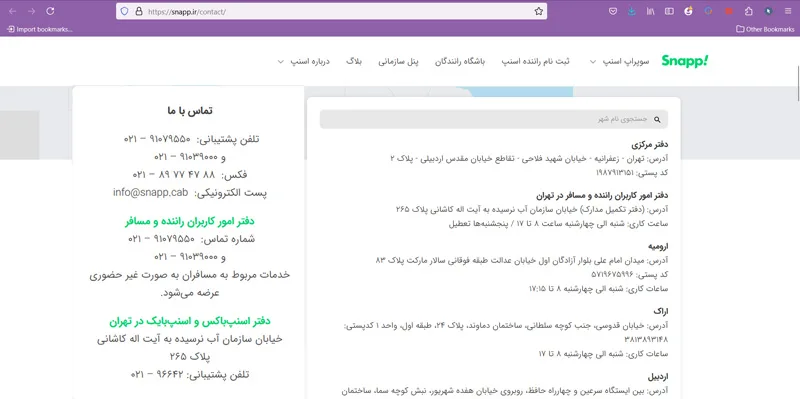
Task: Click the فکس number line
Action: tap(190, 174)
